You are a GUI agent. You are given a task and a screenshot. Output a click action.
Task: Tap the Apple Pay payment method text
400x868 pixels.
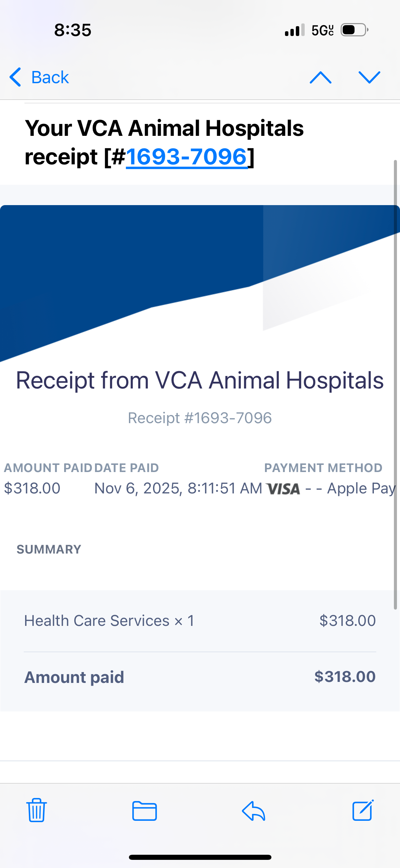tap(361, 489)
